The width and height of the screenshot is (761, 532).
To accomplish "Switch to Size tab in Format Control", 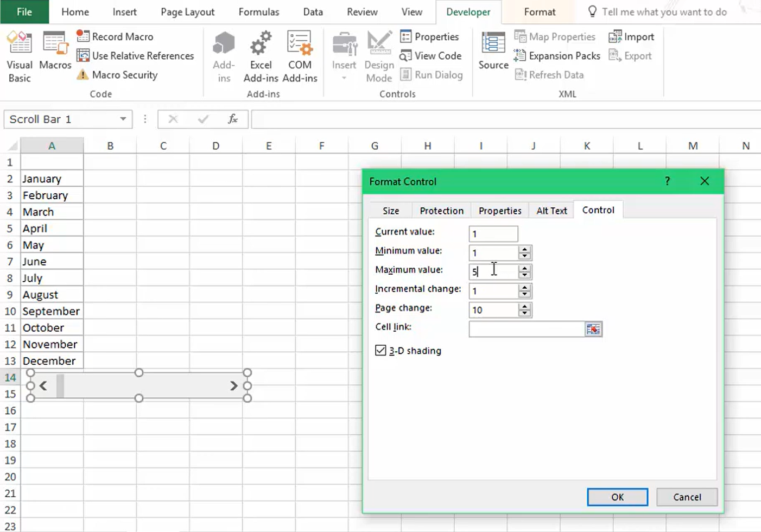I will (391, 211).
